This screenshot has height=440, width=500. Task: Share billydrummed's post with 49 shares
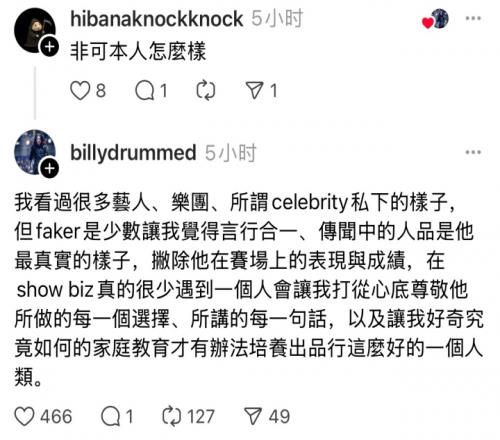[253, 417]
